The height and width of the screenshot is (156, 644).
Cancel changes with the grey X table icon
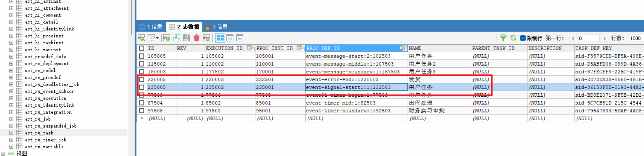pyautogui.click(x=207, y=38)
